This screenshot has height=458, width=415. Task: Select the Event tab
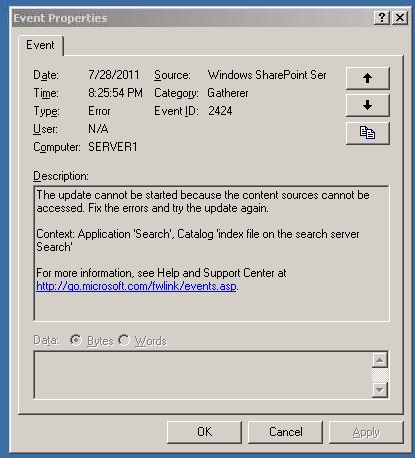[40, 45]
